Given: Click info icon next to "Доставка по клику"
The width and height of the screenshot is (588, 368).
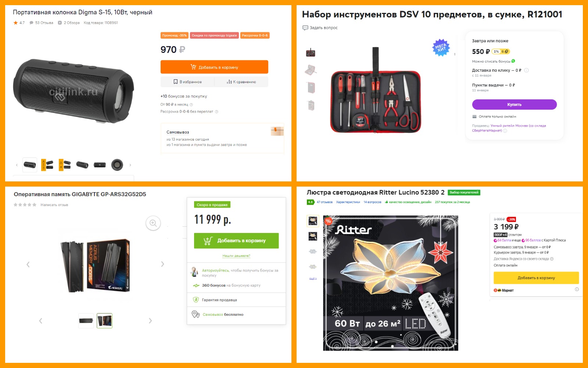Looking at the screenshot, I should 526,70.
